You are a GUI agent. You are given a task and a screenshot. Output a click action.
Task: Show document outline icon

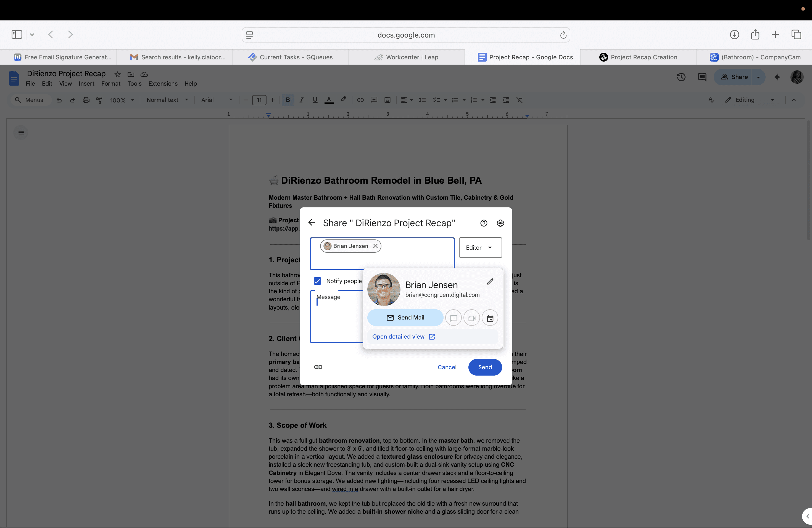pyautogui.click(x=21, y=133)
